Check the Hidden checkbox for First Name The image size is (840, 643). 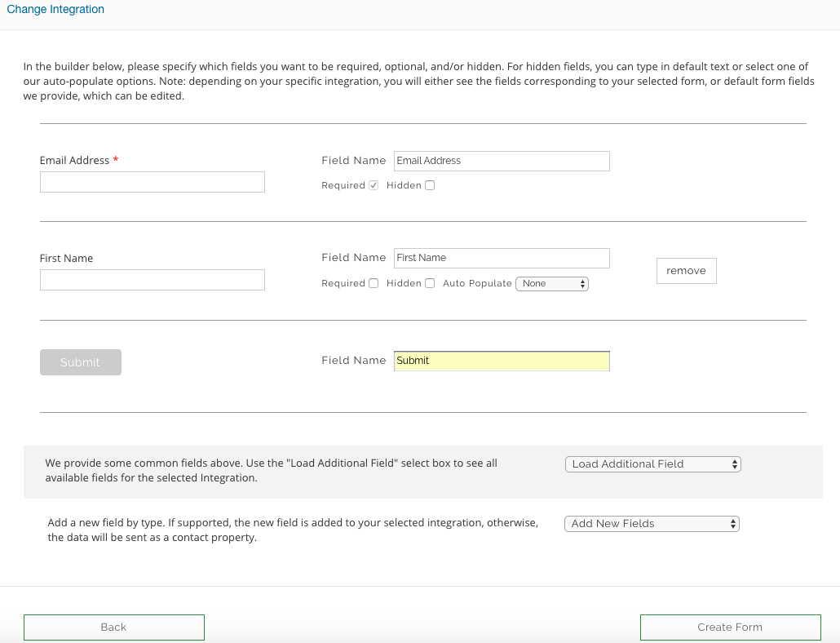coord(430,283)
